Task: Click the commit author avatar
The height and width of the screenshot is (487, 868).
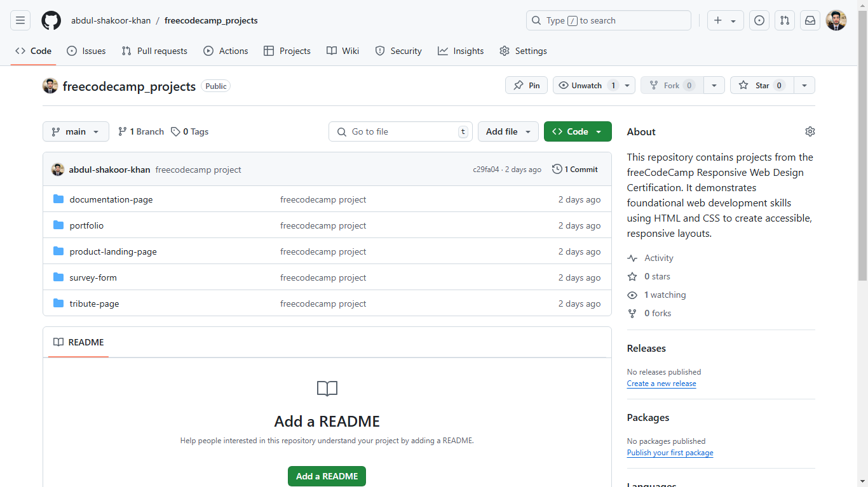Action: point(58,170)
